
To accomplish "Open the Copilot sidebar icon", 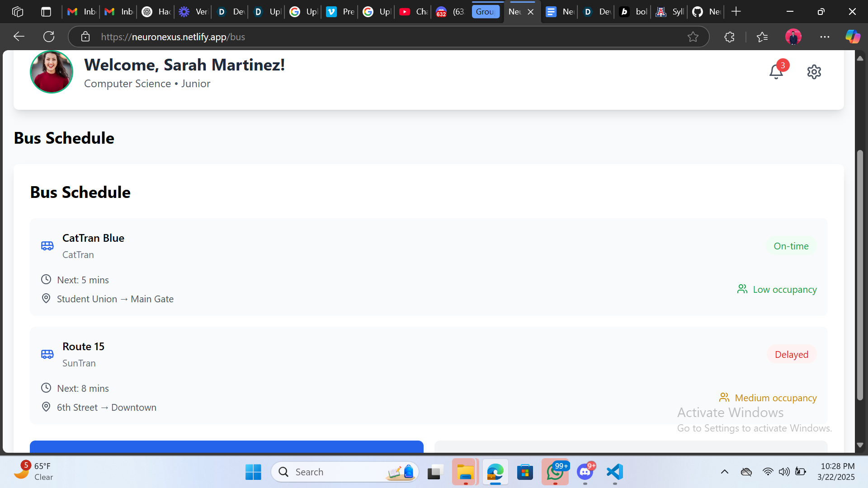I will 853,37.
